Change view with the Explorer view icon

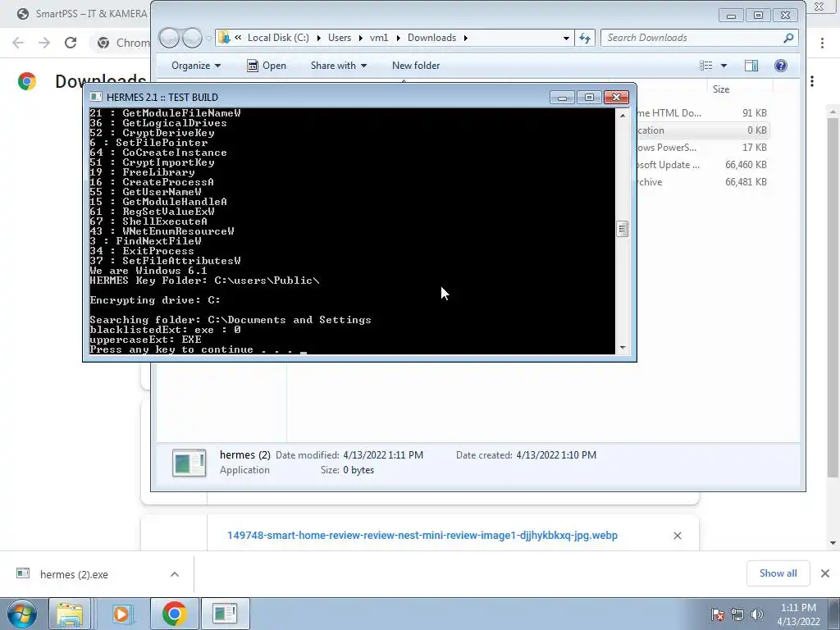click(706, 66)
